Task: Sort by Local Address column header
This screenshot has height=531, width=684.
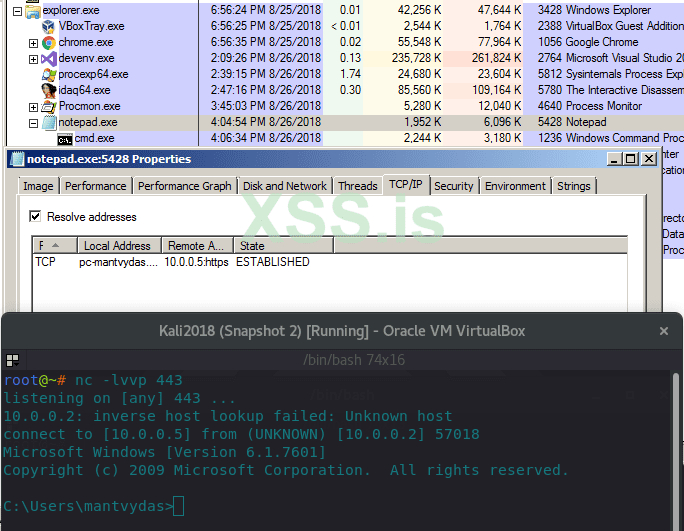Action: [x=120, y=246]
